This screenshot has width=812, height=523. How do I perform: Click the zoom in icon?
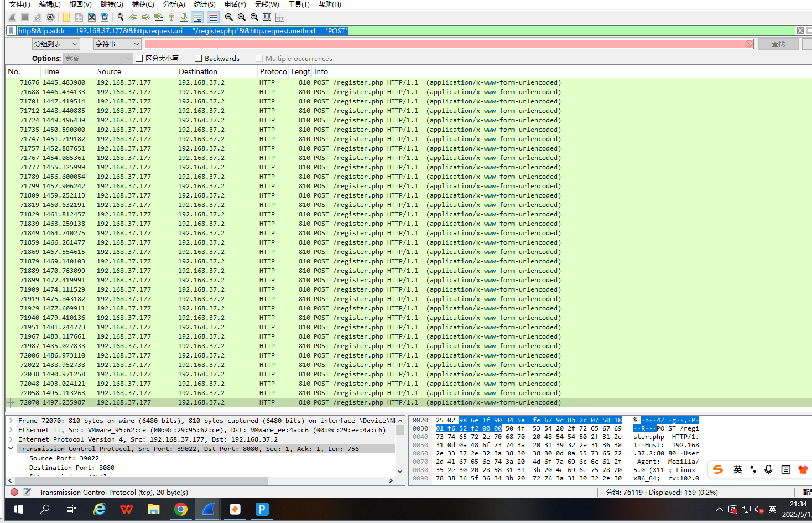click(x=229, y=17)
